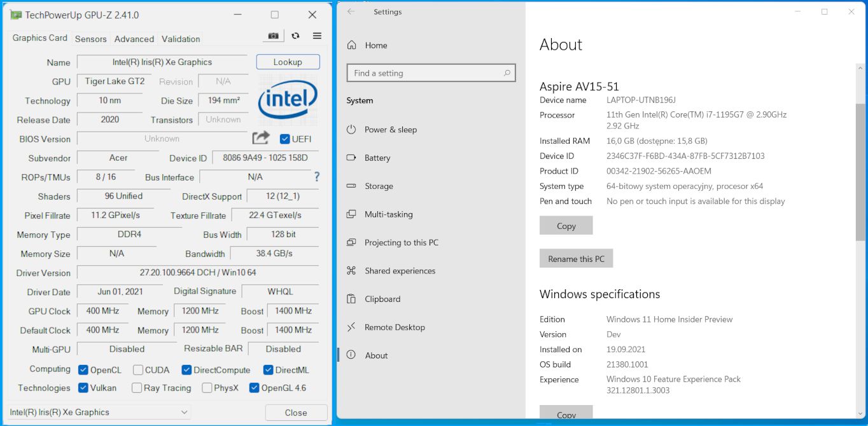Click the OS build value 21380.1001
This screenshot has width=868, height=426.
pyautogui.click(x=627, y=364)
